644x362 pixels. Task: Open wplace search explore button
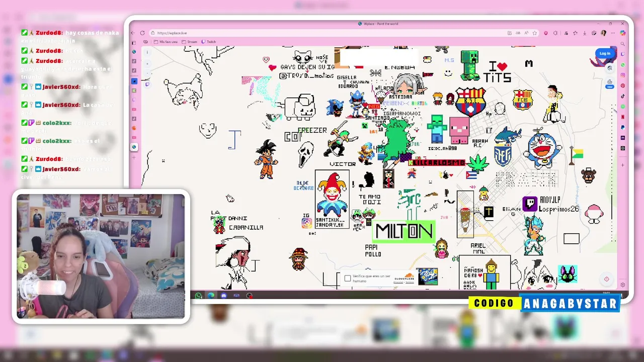pos(610,68)
